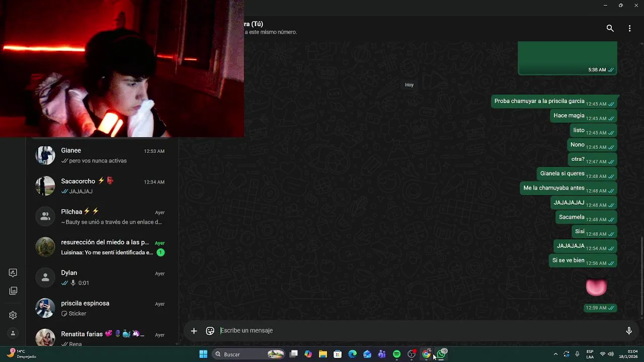Open the emoji and sticker picker
The width and height of the screenshot is (644, 362).
tap(210, 330)
